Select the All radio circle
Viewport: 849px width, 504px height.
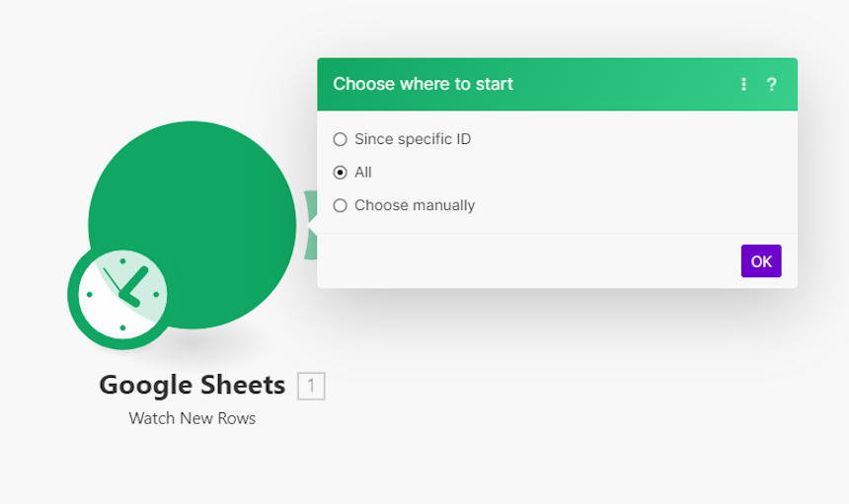point(340,173)
